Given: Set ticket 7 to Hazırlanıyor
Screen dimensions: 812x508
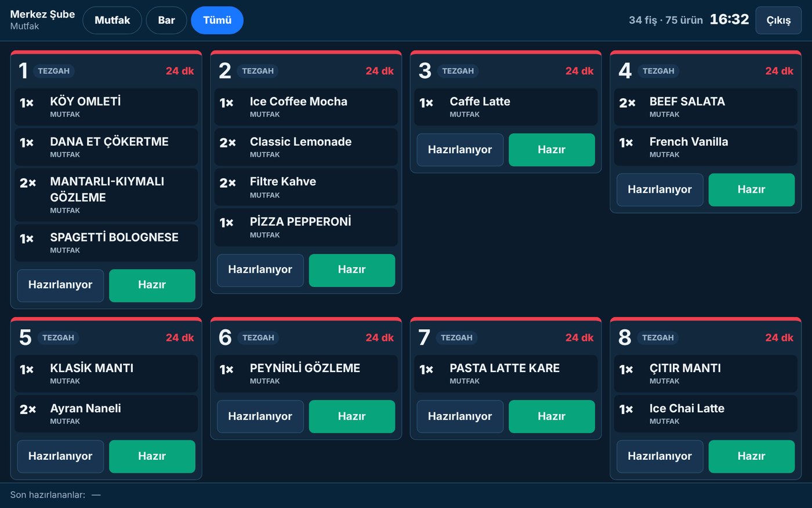Looking at the screenshot, I should [460, 416].
